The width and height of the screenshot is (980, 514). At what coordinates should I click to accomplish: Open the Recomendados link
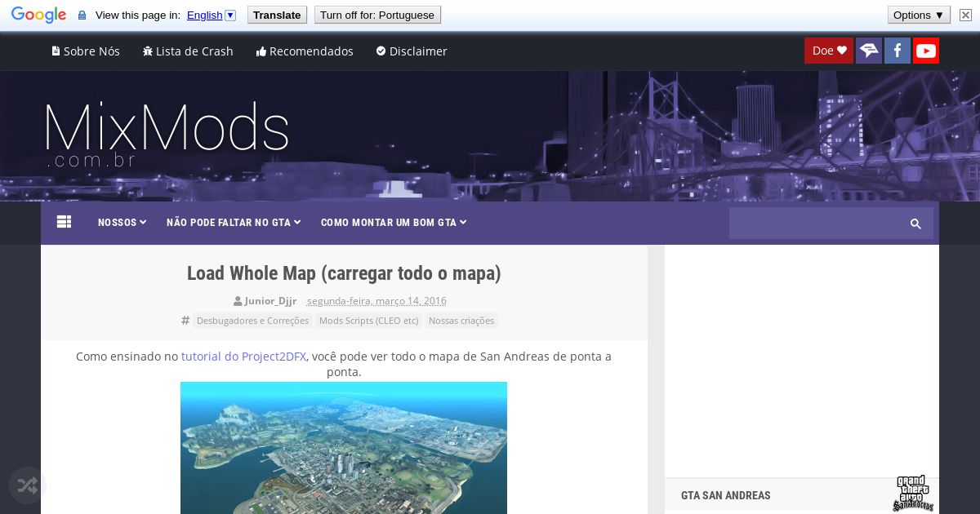(x=305, y=51)
